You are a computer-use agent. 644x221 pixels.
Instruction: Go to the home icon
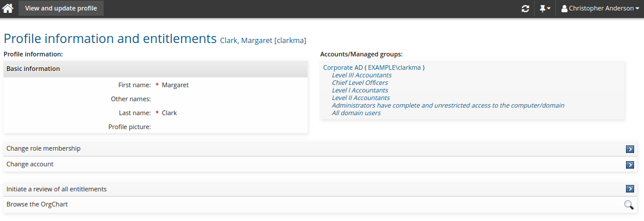8,8
